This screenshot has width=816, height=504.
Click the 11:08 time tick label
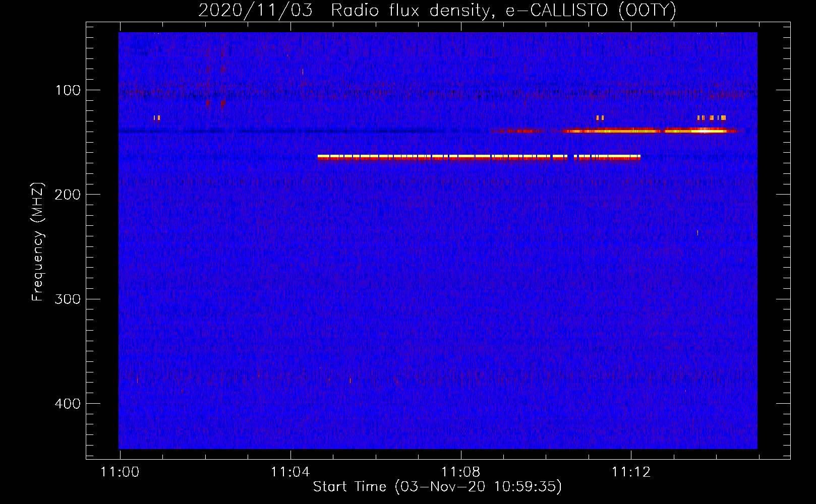click(460, 472)
